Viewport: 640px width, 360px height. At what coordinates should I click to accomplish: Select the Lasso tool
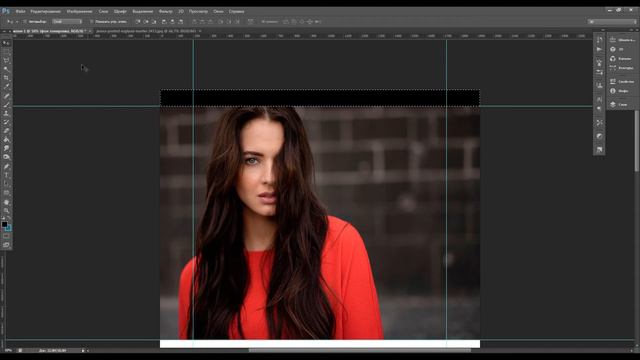pyautogui.click(x=6, y=60)
